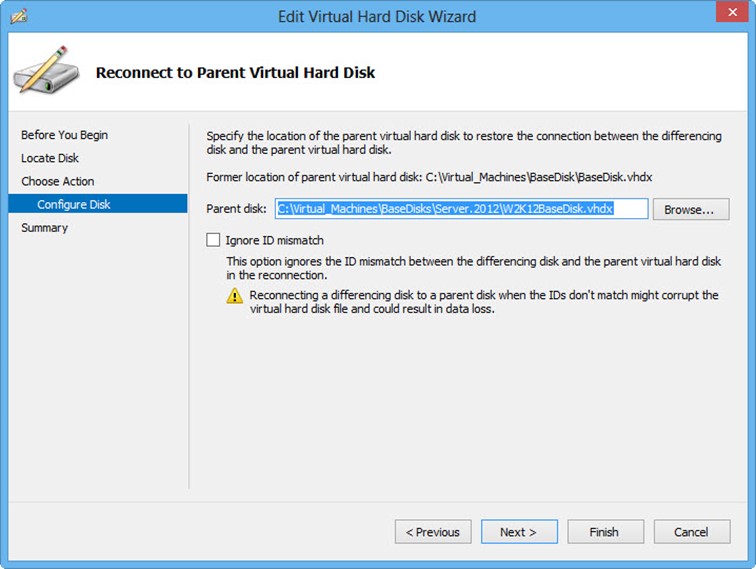
Task: Go to the Before You Begin step
Action: click(64, 135)
